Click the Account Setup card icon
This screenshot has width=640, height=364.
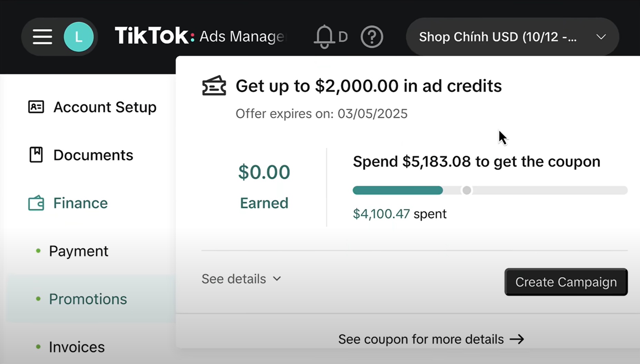click(36, 107)
